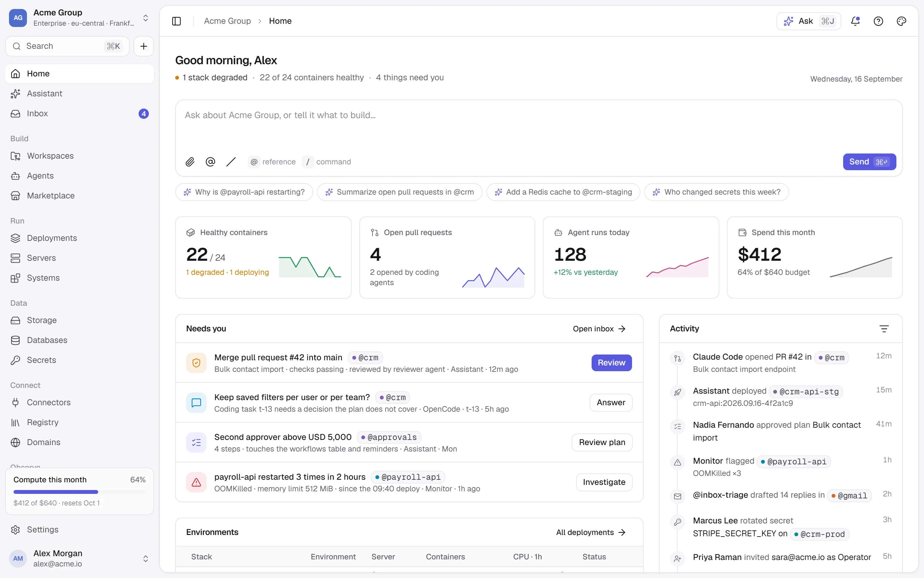This screenshot has width=924, height=578.
Task: Open Settings in the sidebar
Action: [x=80, y=530]
